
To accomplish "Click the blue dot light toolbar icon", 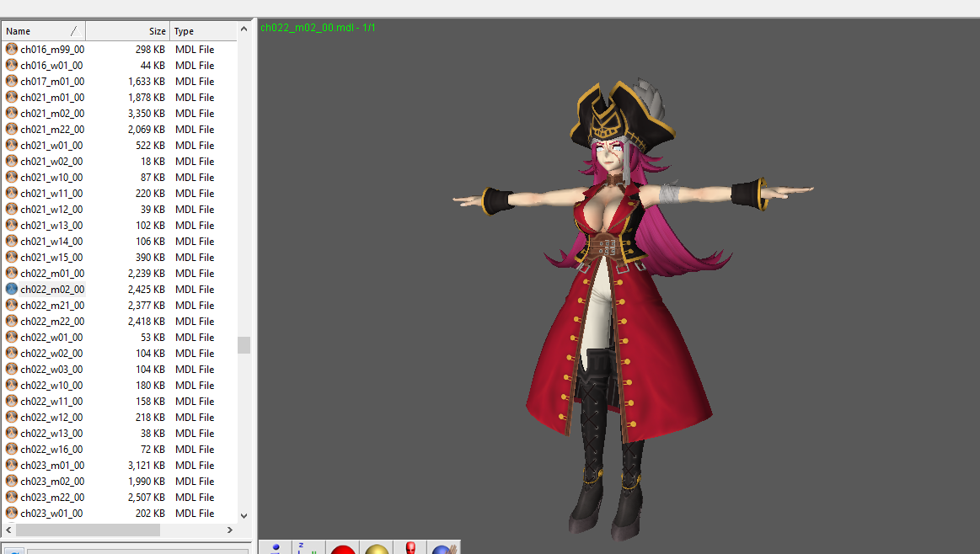I will click(x=275, y=548).
